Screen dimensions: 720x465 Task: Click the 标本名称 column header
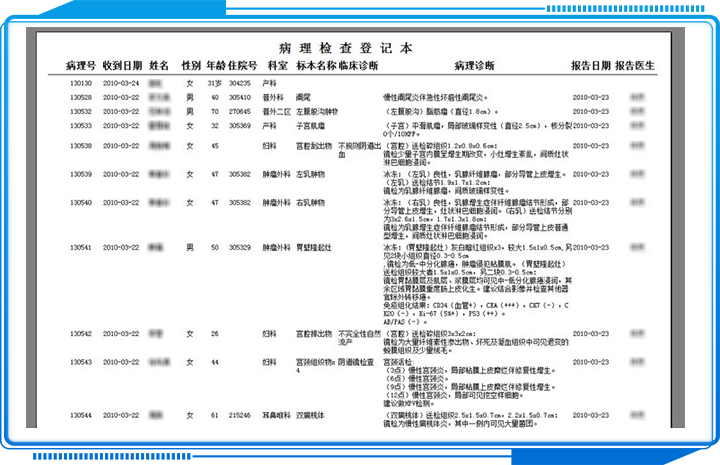tap(315, 65)
